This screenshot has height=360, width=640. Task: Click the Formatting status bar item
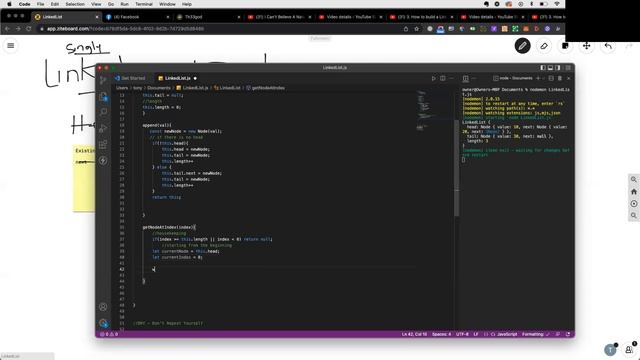[x=536, y=334]
